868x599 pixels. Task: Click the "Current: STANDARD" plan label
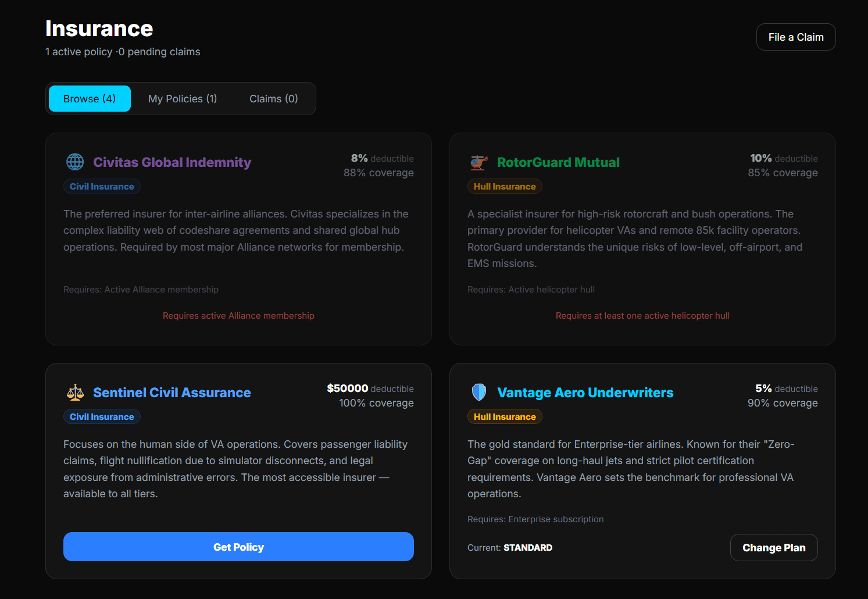pos(510,548)
